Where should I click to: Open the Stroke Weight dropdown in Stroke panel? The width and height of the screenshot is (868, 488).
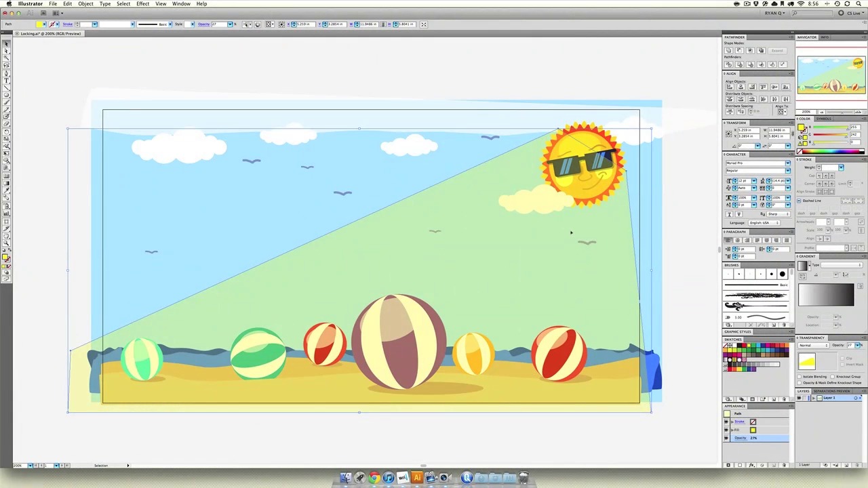pos(841,167)
